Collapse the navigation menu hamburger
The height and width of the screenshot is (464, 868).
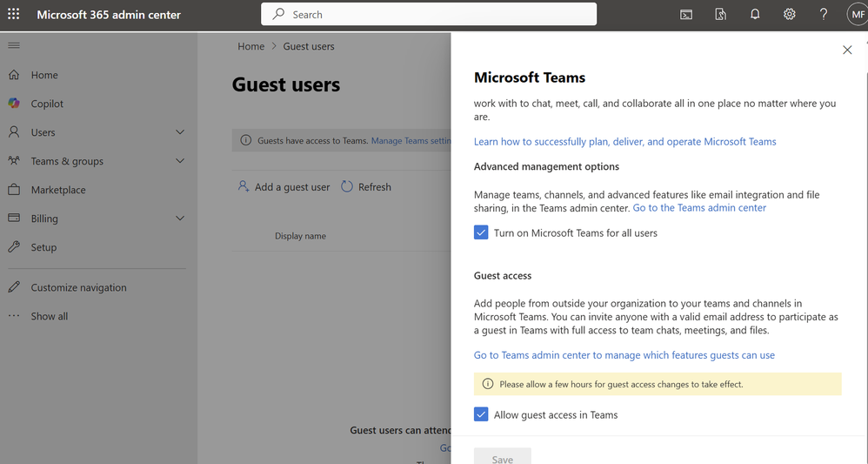click(x=13, y=45)
